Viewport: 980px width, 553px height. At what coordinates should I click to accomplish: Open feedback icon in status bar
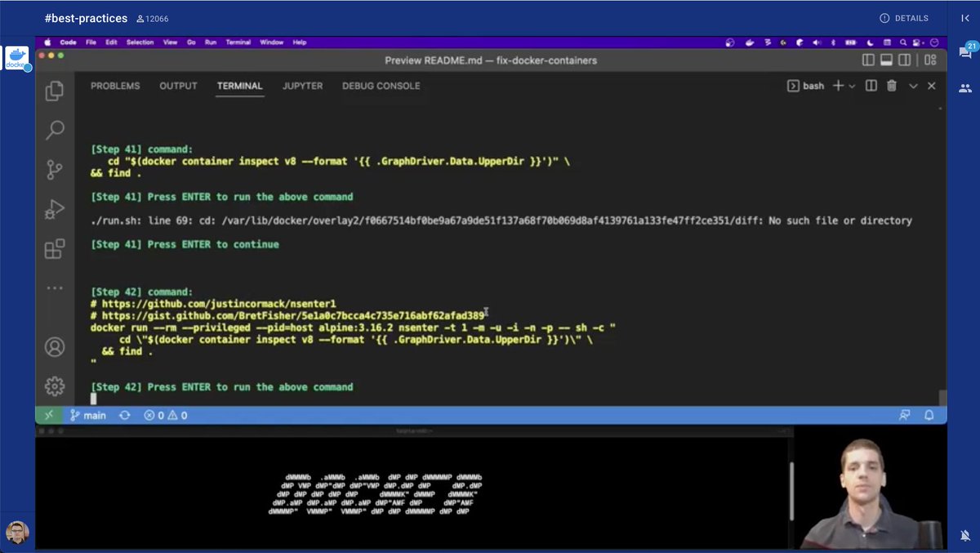(905, 415)
